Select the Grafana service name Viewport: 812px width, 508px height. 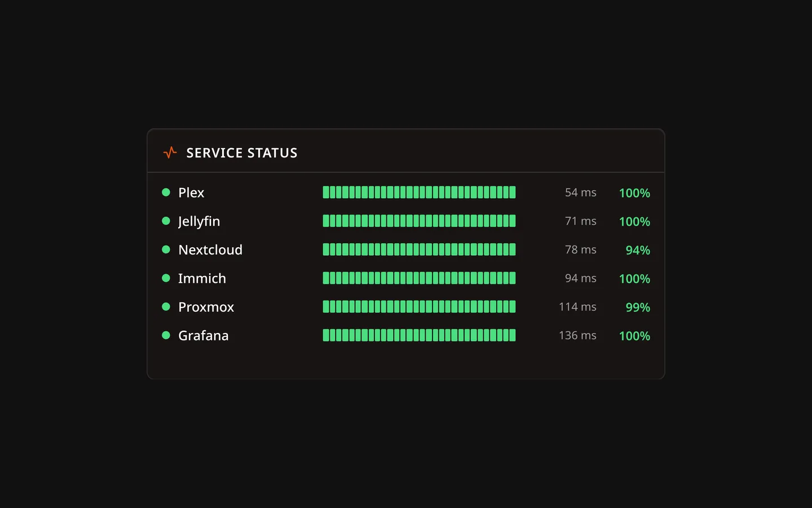coord(204,335)
